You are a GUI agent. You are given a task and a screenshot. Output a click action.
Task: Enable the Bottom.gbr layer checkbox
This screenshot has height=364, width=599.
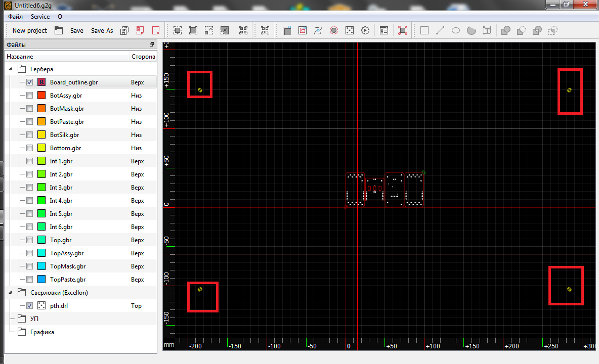[x=30, y=148]
